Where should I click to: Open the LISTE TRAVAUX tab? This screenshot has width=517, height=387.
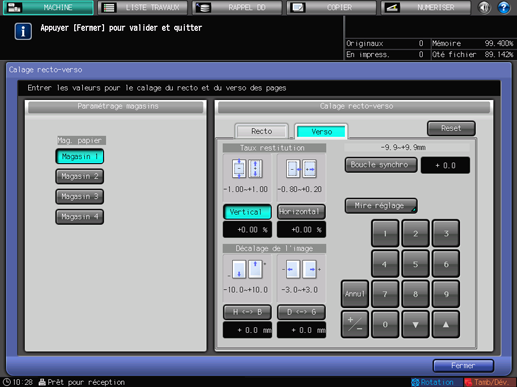[143, 7]
